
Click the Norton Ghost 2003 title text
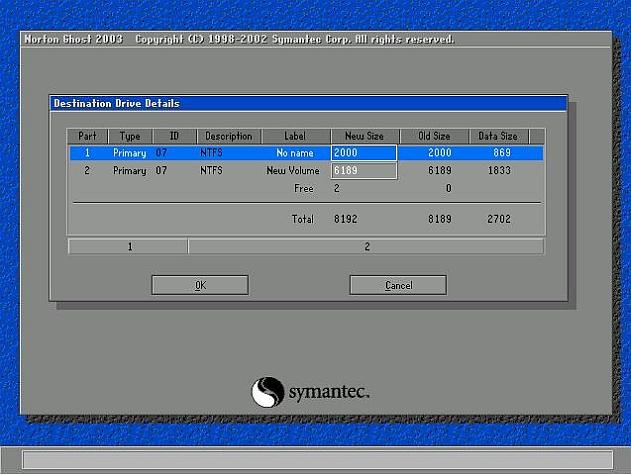click(x=74, y=39)
